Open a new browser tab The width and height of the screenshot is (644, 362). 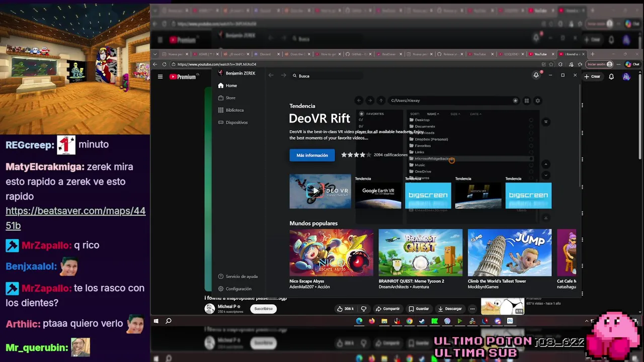point(592,54)
